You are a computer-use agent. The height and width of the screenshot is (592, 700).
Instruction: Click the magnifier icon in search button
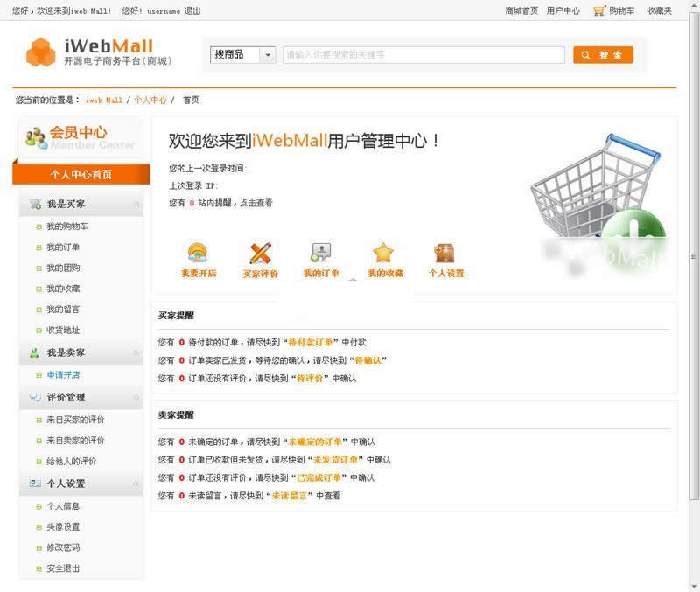tap(585, 55)
